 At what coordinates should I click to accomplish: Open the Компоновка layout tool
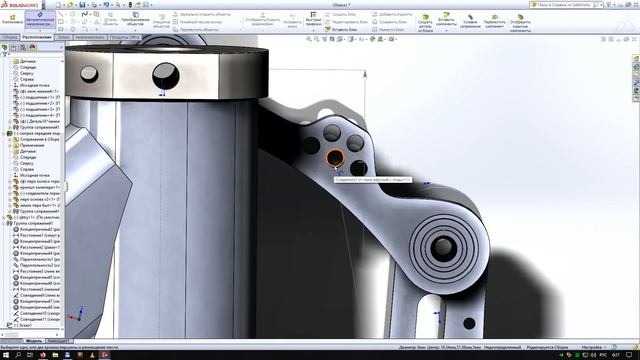coord(12,19)
